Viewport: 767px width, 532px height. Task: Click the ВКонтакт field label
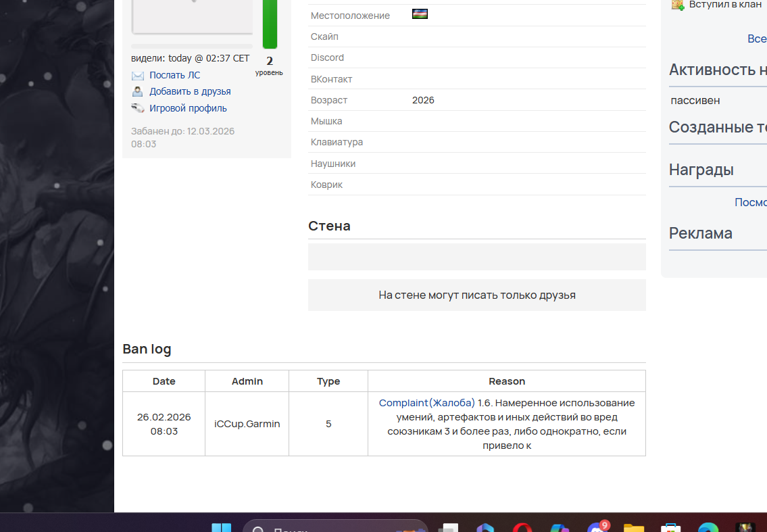point(331,79)
